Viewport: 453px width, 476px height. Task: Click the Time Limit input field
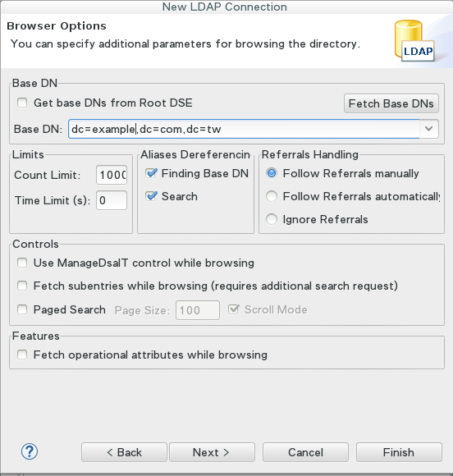[x=112, y=200]
